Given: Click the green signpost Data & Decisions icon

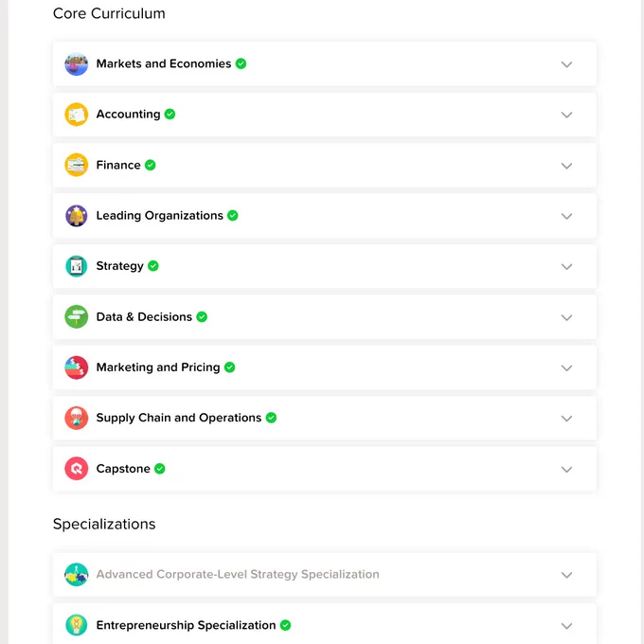Looking at the screenshot, I should [x=77, y=316].
